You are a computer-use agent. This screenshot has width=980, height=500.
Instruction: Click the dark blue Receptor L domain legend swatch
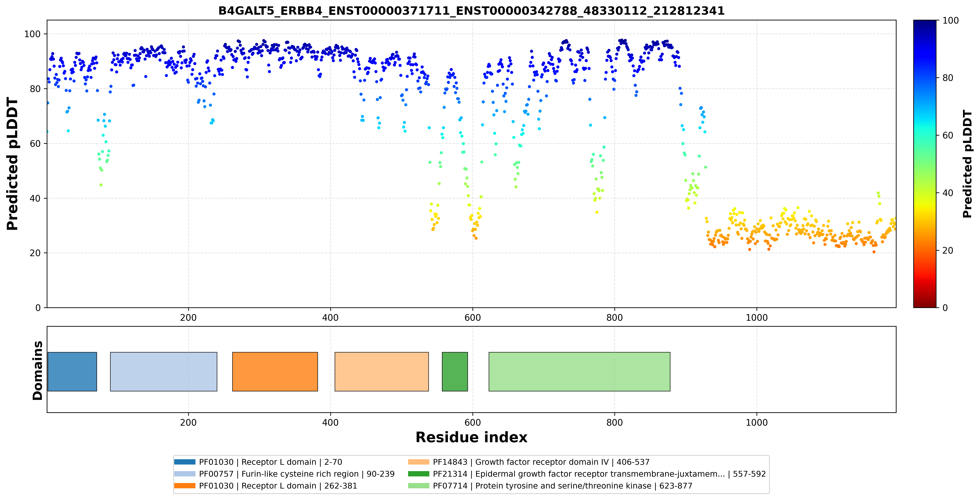(x=185, y=462)
